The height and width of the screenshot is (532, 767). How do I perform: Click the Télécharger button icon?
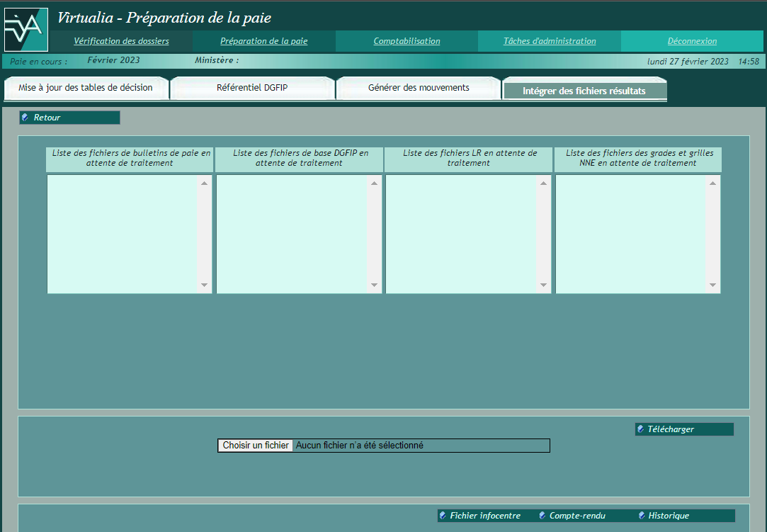click(641, 429)
